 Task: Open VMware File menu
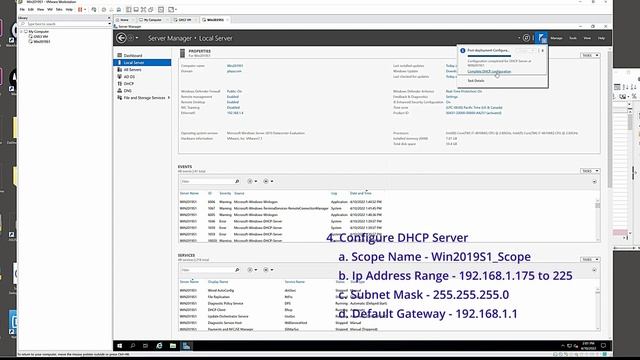[22, 9]
